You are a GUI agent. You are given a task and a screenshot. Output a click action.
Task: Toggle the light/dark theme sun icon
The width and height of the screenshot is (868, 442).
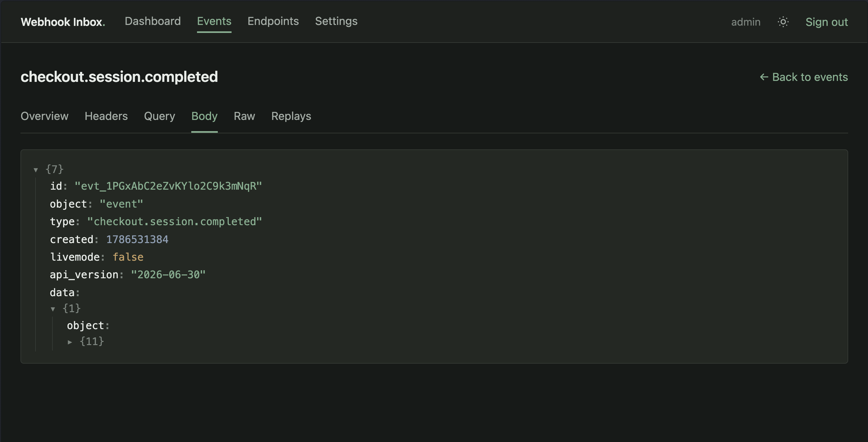click(x=783, y=22)
